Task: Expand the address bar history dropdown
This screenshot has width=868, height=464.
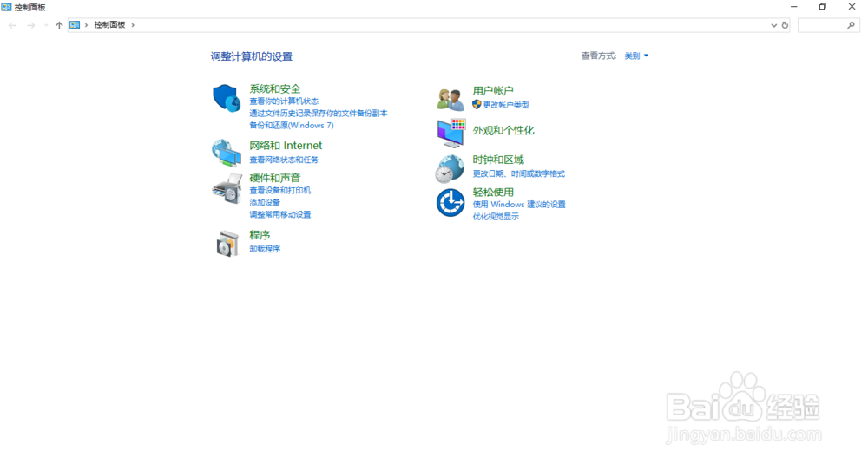Action: [773, 25]
